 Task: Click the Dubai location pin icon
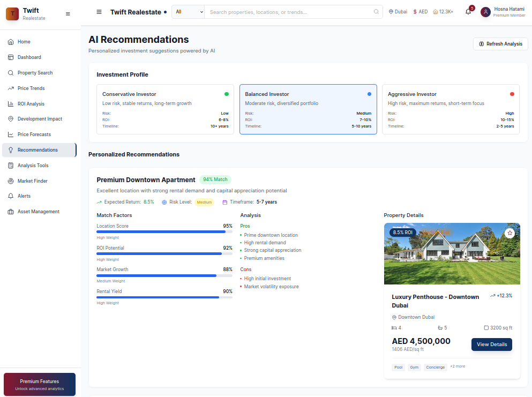coord(391,12)
